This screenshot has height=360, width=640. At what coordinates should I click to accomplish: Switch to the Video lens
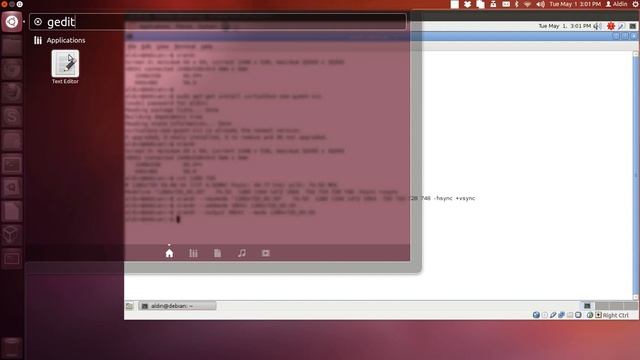266,253
